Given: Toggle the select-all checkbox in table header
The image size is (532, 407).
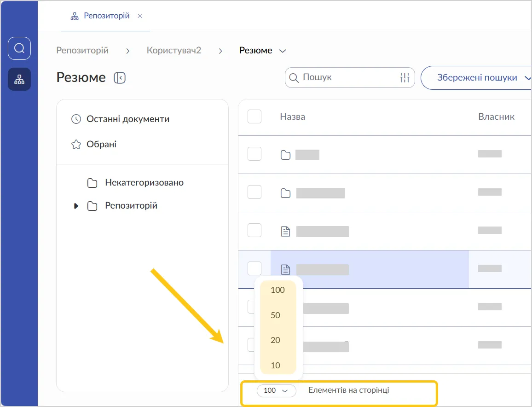Looking at the screenshot, I should (254, 116).
